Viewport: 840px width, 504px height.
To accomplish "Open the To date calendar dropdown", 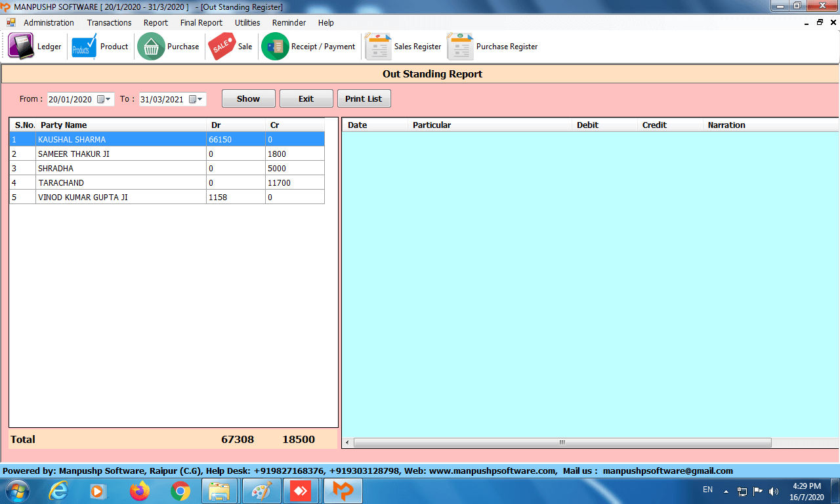I will 196,99.
